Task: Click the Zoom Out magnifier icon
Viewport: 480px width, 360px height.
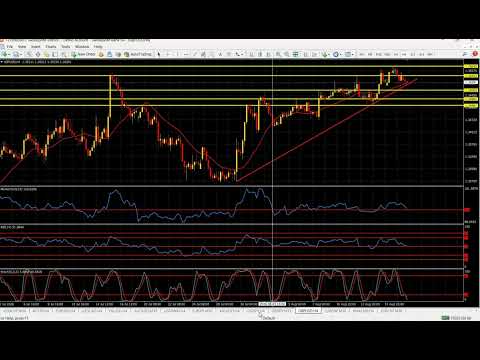Action: point(287,54)
